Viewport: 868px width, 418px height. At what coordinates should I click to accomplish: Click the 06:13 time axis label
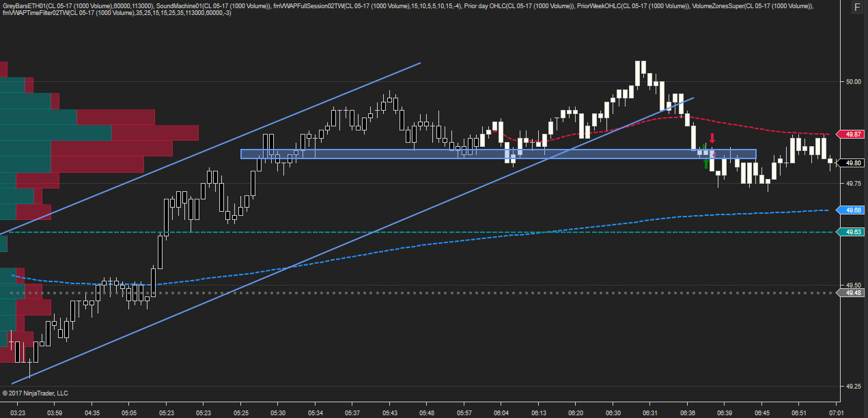539,413
